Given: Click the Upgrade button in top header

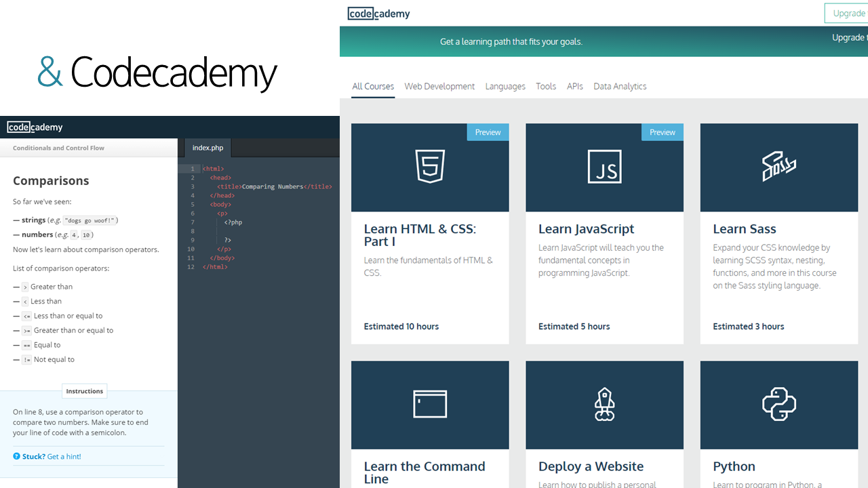Looking at the screenshot, I should pyautogui.click(x=846, y=14).
